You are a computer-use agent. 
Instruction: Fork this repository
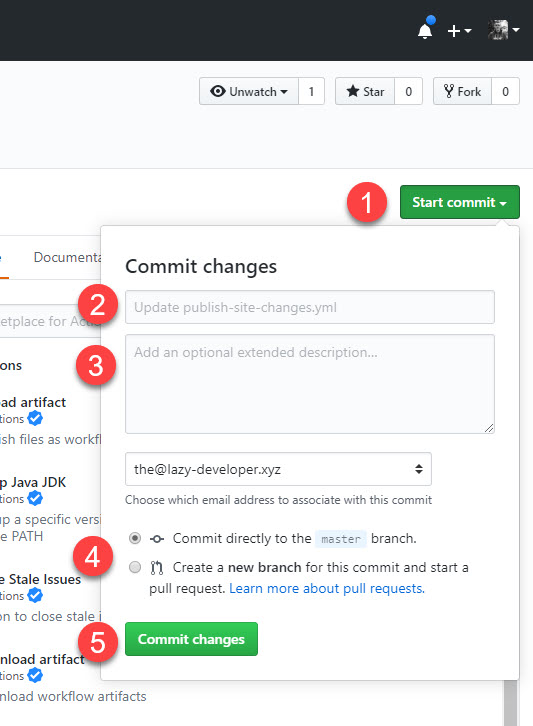(462, 92)
